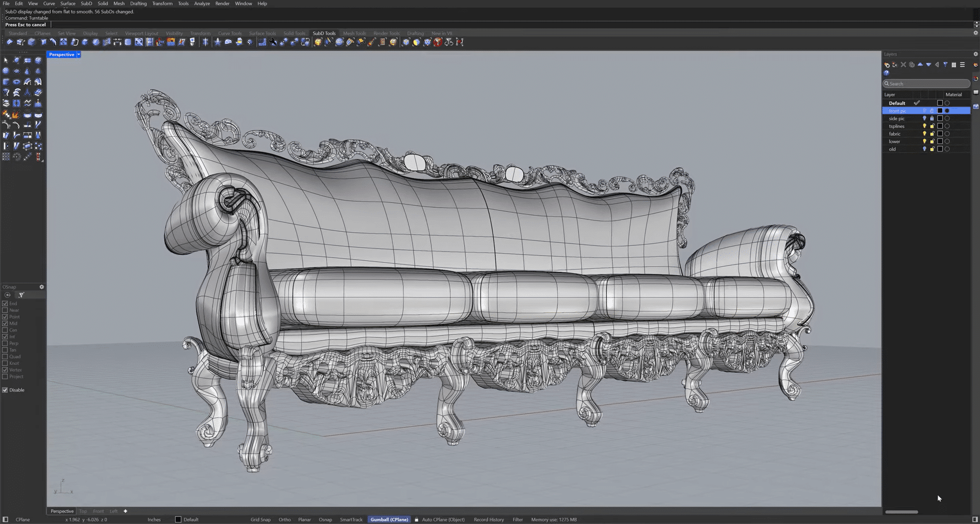Click the Delete layer X icon

click(903, 65)
